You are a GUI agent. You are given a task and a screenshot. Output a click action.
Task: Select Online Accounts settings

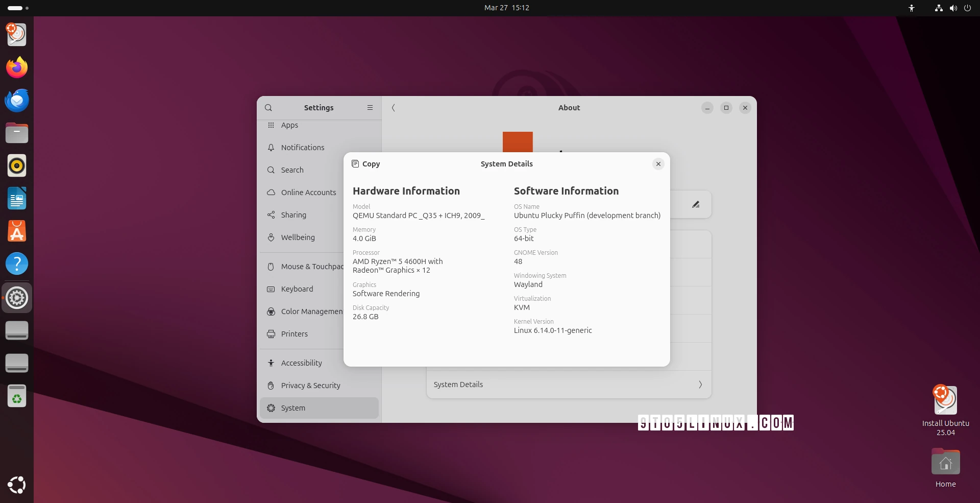[x=308, y=193]
